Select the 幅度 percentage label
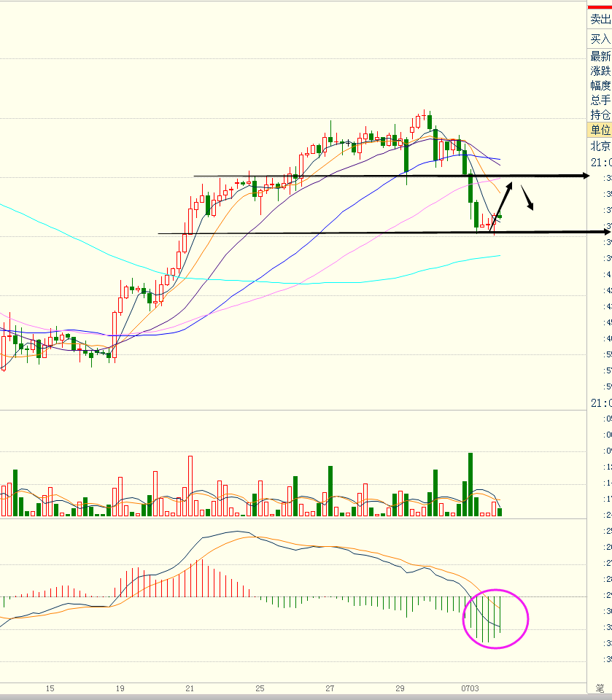 click(x=600, y=86)
